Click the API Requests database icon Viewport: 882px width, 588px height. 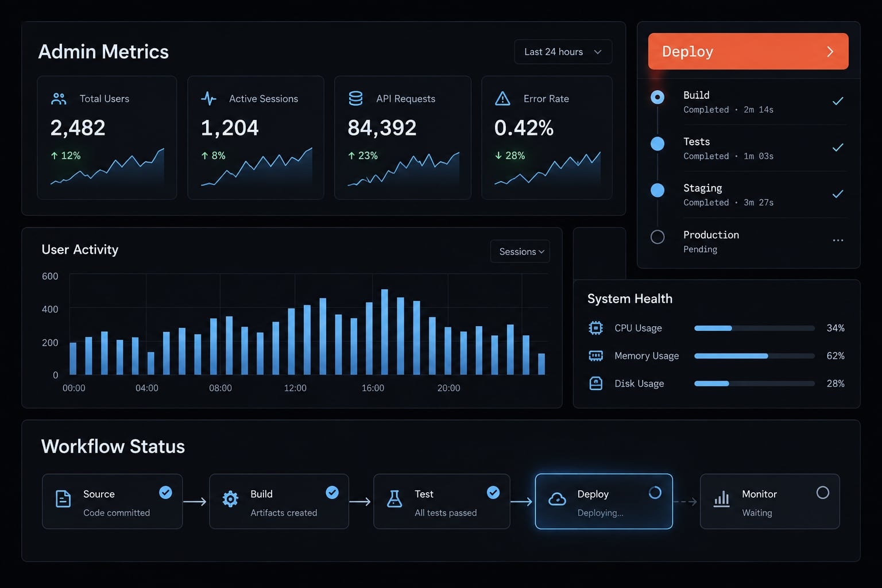click(355, 99)
